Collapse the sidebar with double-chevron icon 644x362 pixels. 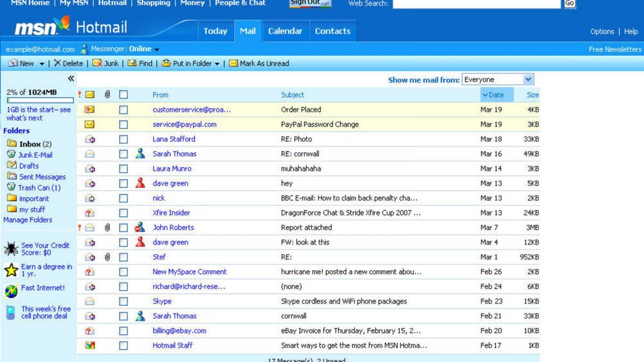coord(71,79)
